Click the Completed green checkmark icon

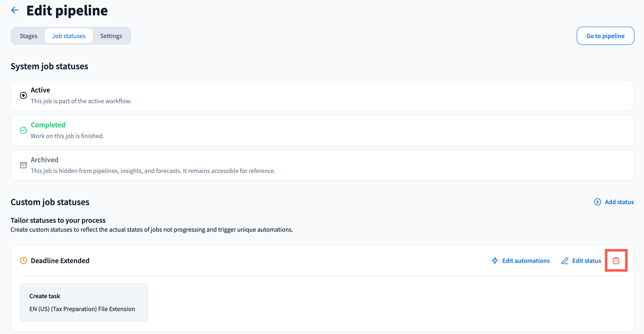23,130
